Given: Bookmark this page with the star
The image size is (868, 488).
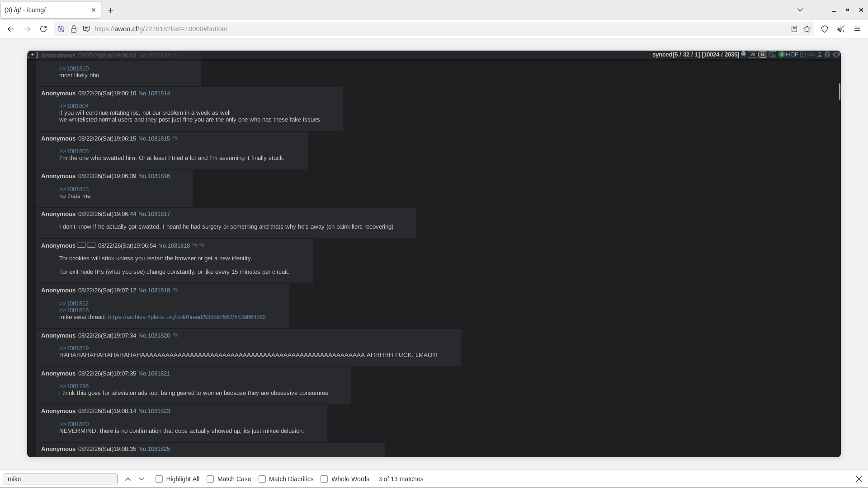Looking at the screenshot, I should [x=807, y=29].
